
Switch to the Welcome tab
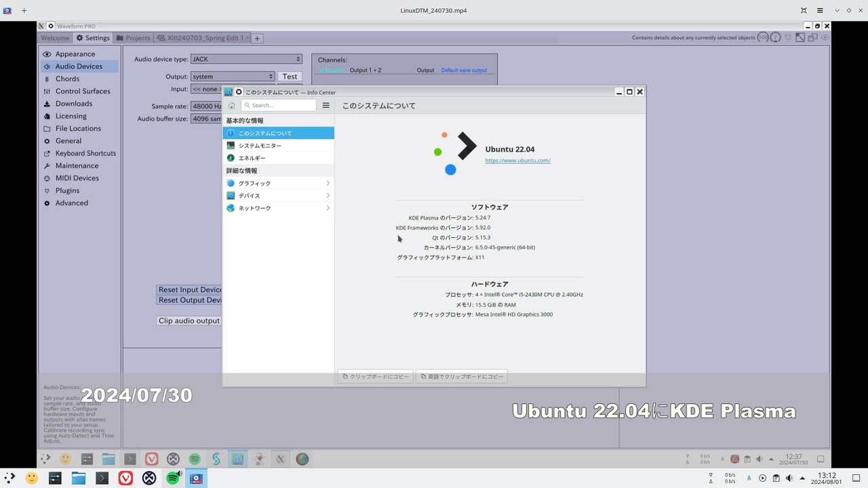pos(54,37)
